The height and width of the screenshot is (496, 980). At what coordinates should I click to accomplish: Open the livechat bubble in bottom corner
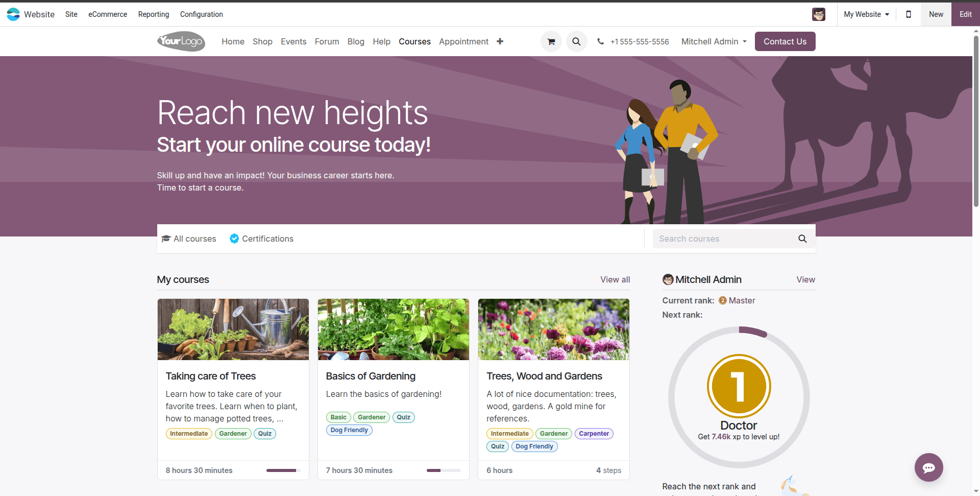click(928, 467)
